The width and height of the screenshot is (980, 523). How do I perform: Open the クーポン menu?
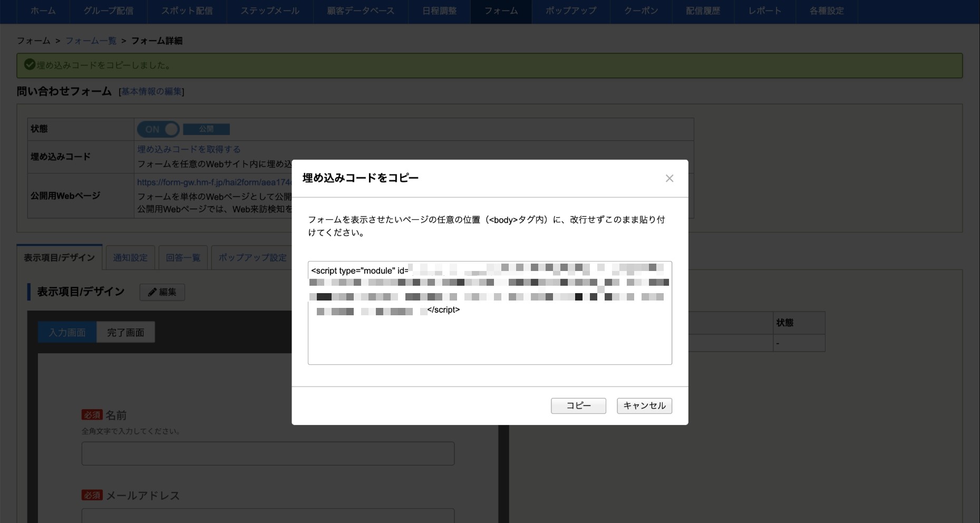641,11
